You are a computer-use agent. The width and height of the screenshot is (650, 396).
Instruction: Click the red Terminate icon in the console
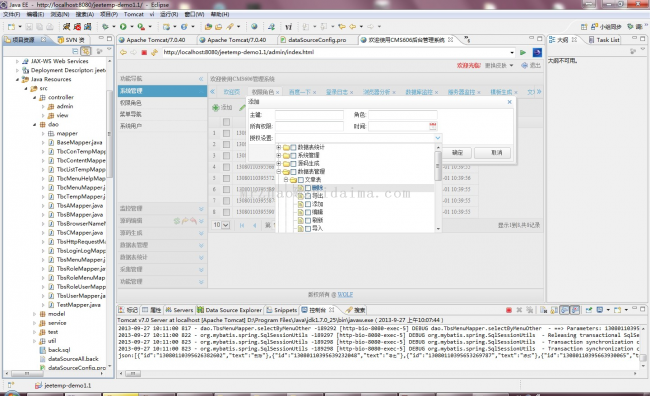pos(509,310)
